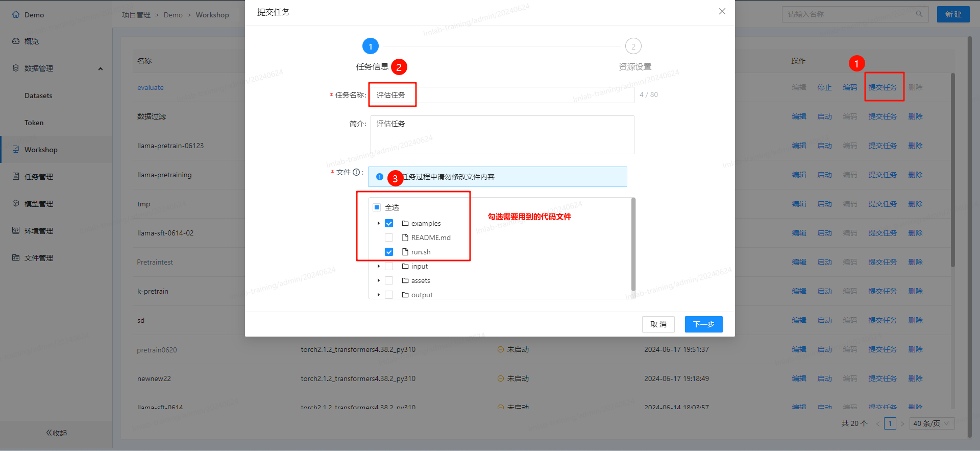Click the 任务管理 icon in sidebar
This screenshot has height=451, width=980.
click(x=16, y=177)
